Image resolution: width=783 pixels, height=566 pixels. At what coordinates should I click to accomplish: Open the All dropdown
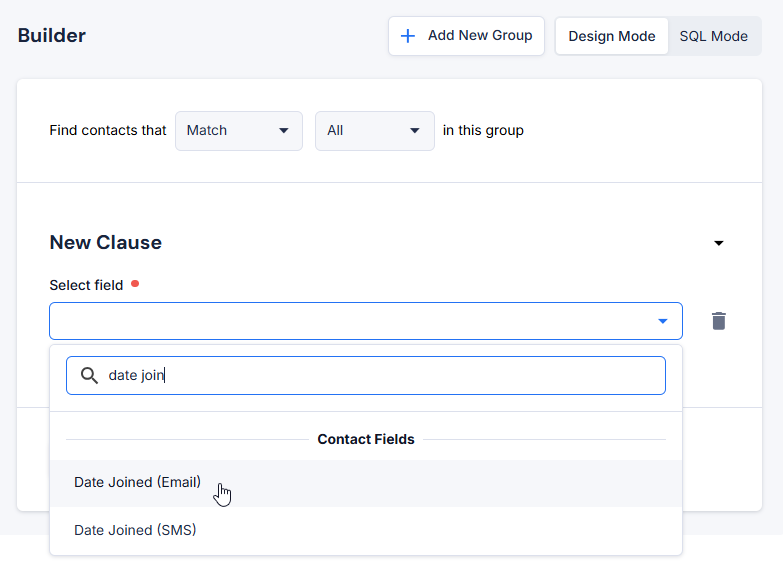374,131
